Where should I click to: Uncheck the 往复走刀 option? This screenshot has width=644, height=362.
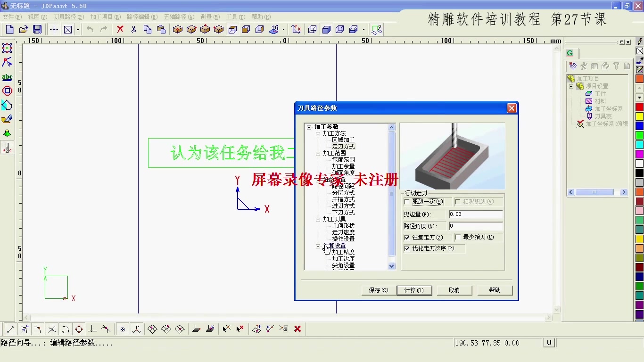406,237
